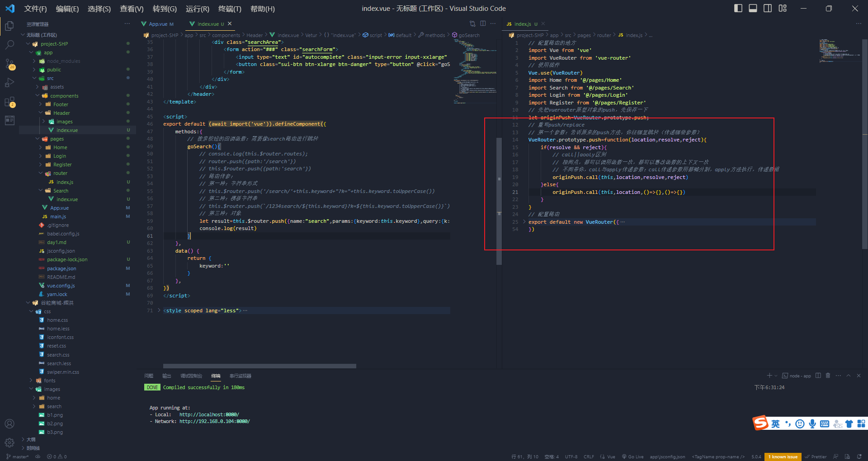The width and height of the screenshot is (868, 461).
Task: Open the new terminal profile dropdown arrow
Action: [x=776, y=376]
